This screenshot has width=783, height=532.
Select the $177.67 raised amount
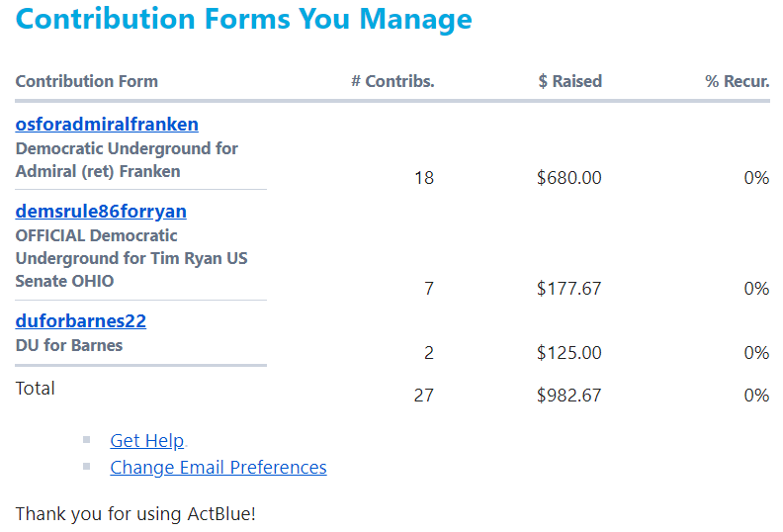[x=568, y=289]
